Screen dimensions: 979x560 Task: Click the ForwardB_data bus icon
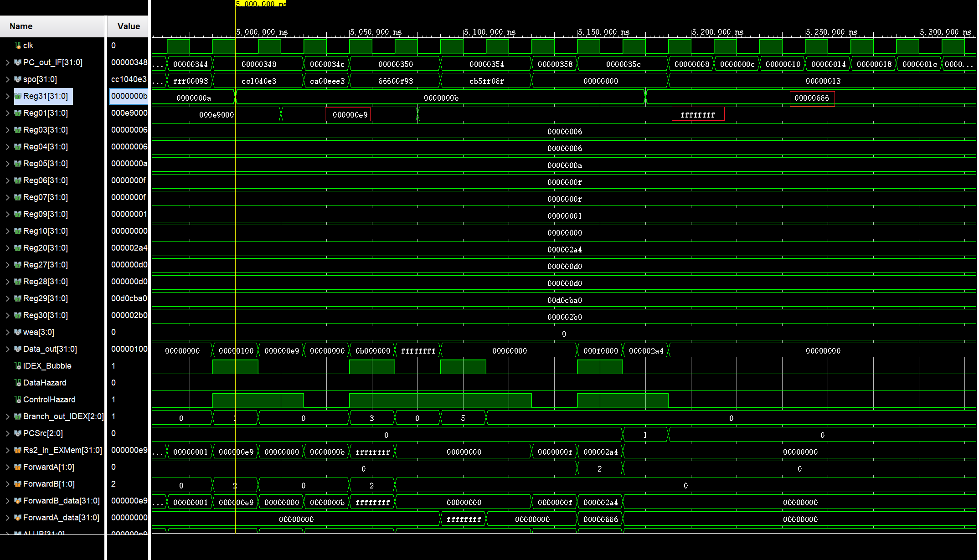click(x=18, y=501)
